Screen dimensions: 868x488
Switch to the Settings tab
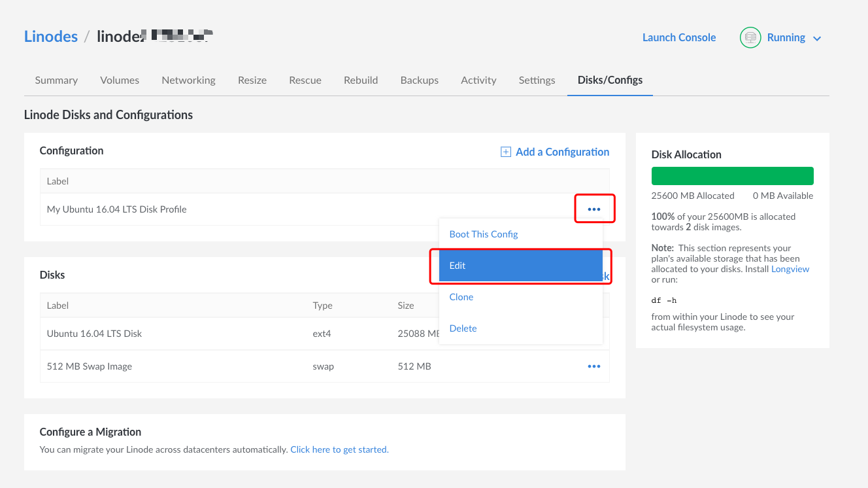point(537,80)
